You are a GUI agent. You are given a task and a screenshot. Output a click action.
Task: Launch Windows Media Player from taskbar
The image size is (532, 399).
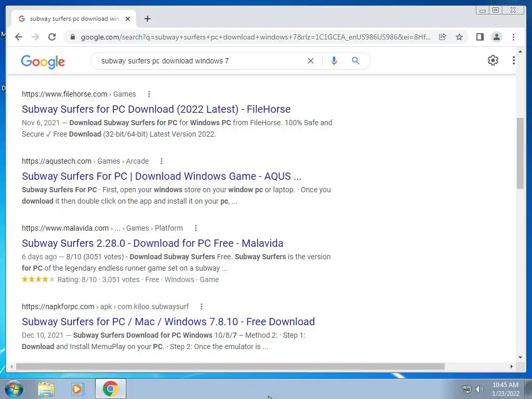(77, 389)
